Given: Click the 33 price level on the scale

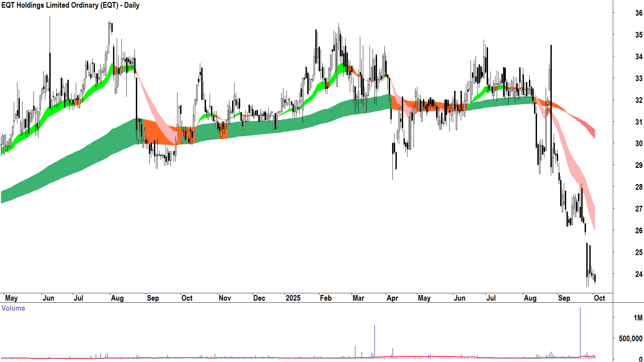Looking at the screenshot, I should point(639,78).
